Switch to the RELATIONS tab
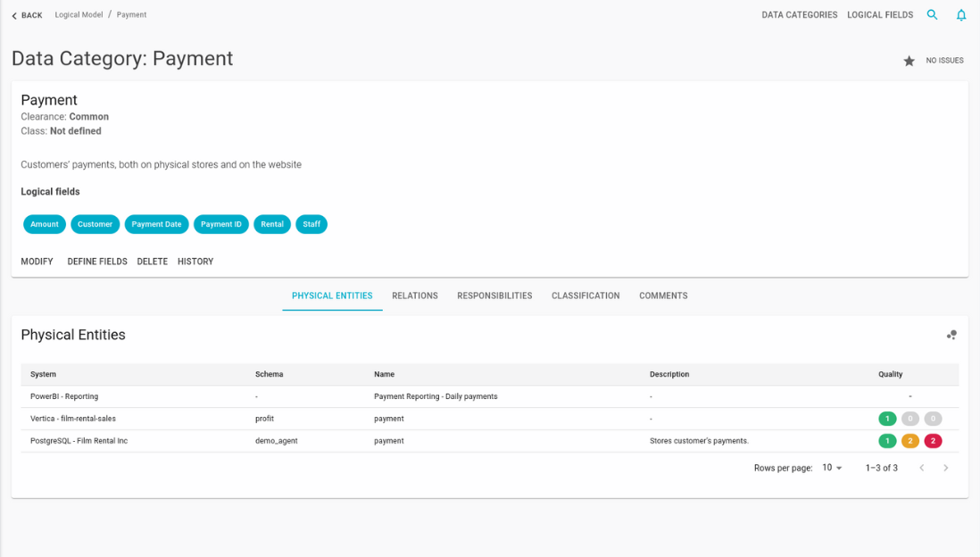The height and width of the screenshot is (557, 980). point(415,295)
